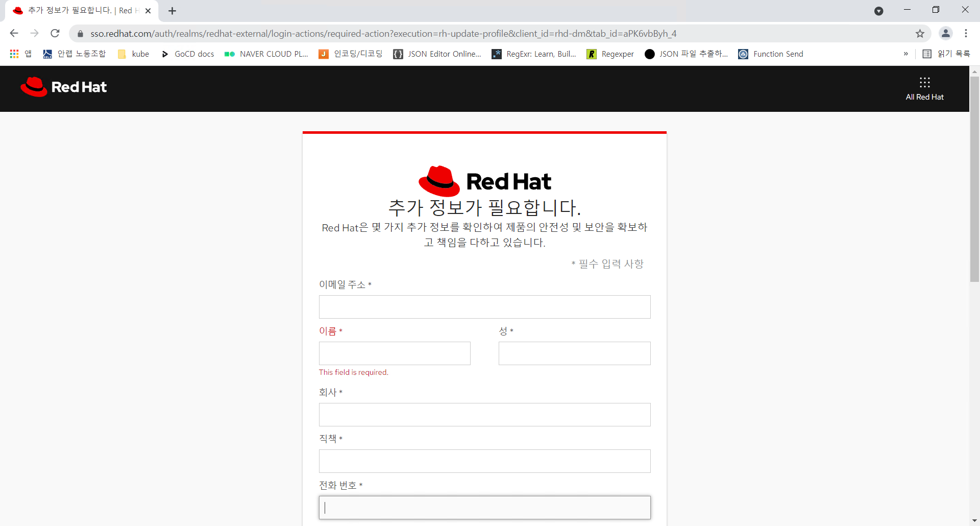Click the 이메일 주소 input field
Screen dimensions: 980x526
pos(484,307)
